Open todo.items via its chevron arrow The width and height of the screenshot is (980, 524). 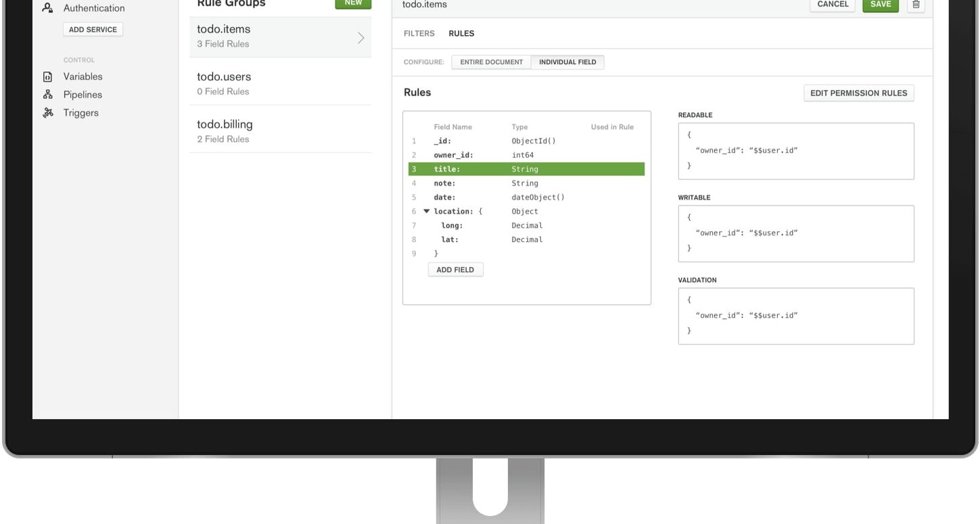tap(360, 37)
